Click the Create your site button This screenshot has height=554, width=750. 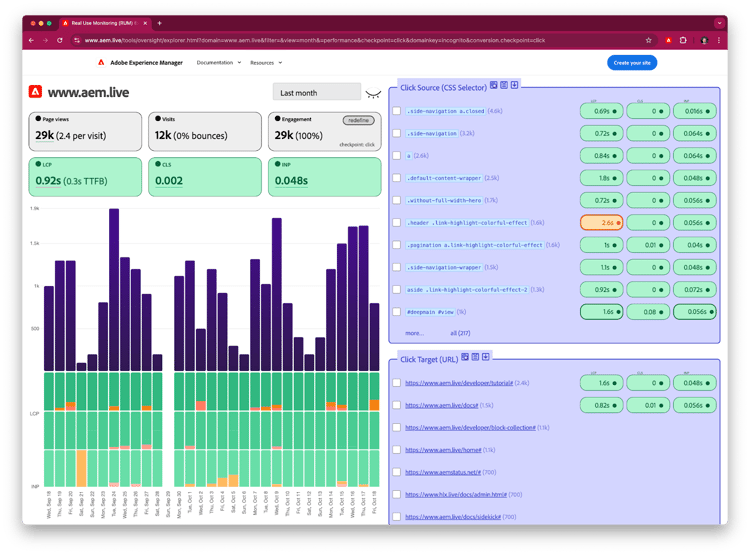(632, 63)
